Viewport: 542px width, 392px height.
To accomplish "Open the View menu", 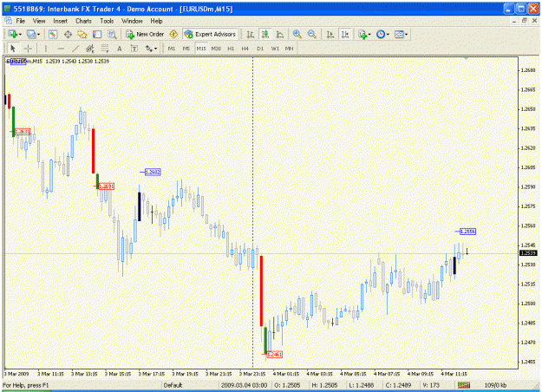I will click(39, 21).
